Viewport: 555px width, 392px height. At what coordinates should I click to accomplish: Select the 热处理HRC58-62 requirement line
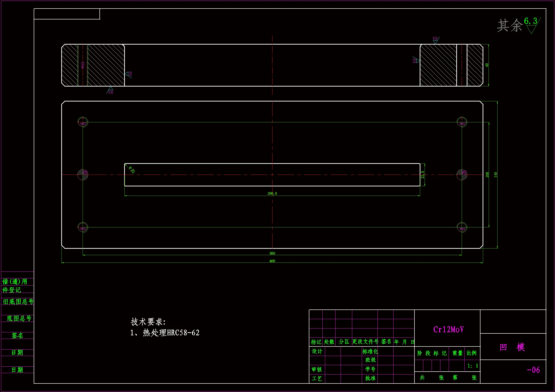(x=165, y=333)
